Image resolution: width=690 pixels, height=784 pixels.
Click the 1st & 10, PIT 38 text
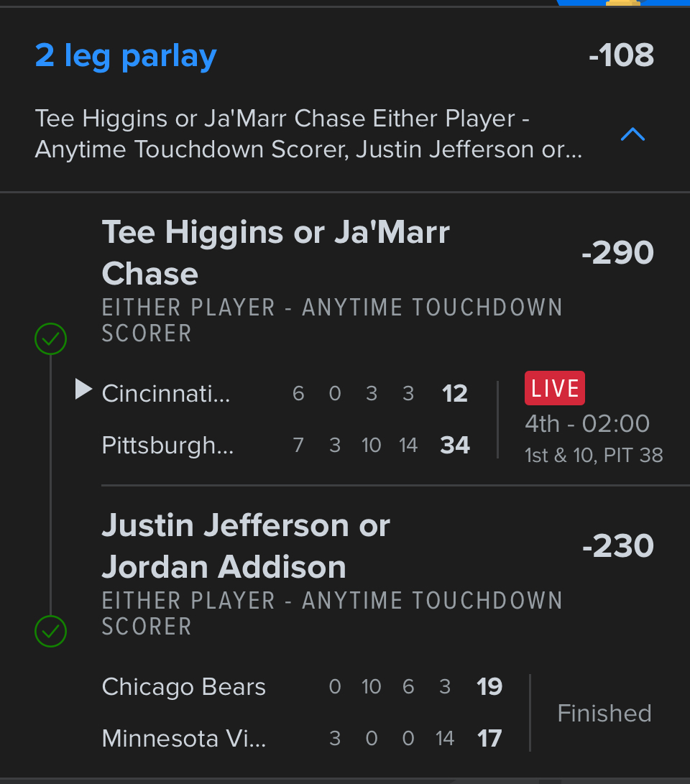[594, 455]
